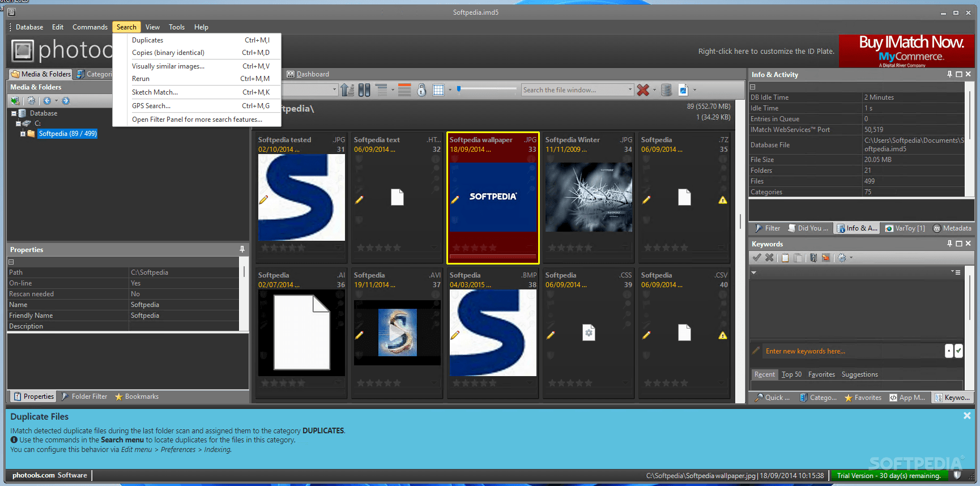Select the Softpedia (89 / 499) folder
980x486 pixels.
(67, 134)
